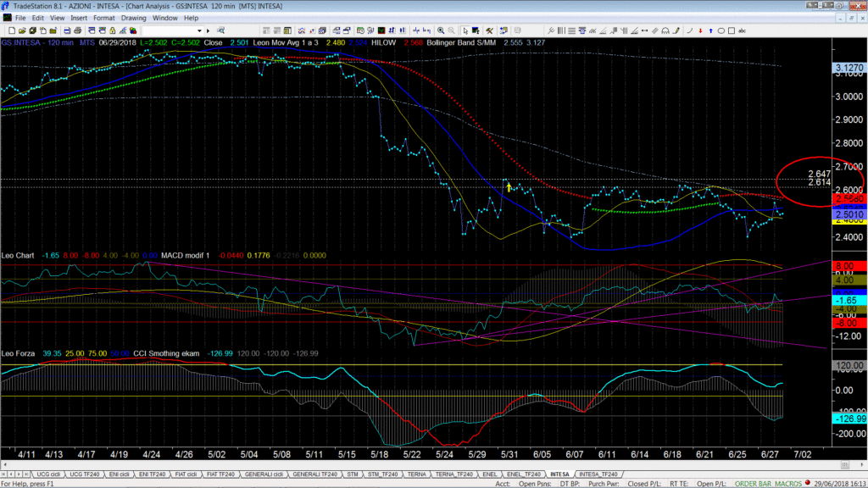
Task: Click the MACD modif 1 indicator label
Action: (x=186, y=255)
